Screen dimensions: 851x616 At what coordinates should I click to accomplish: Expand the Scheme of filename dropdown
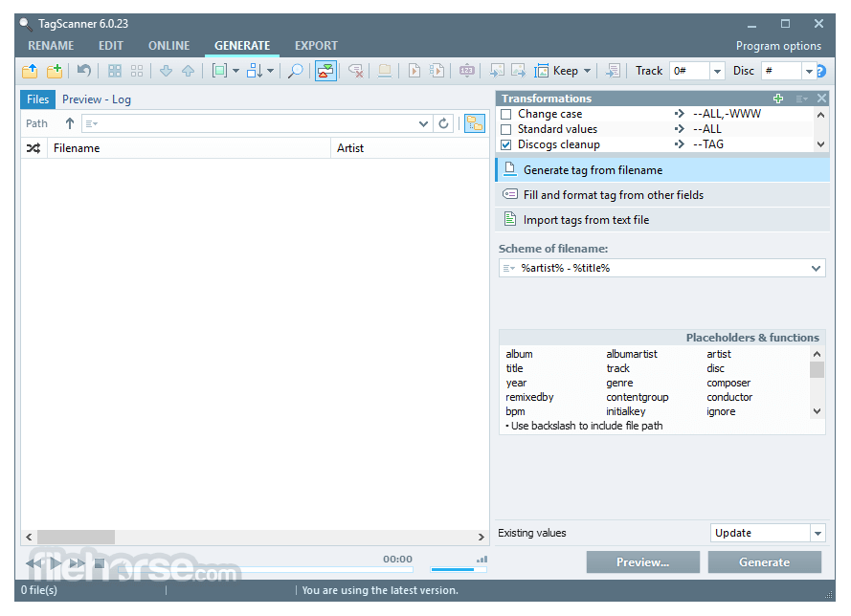816,269
